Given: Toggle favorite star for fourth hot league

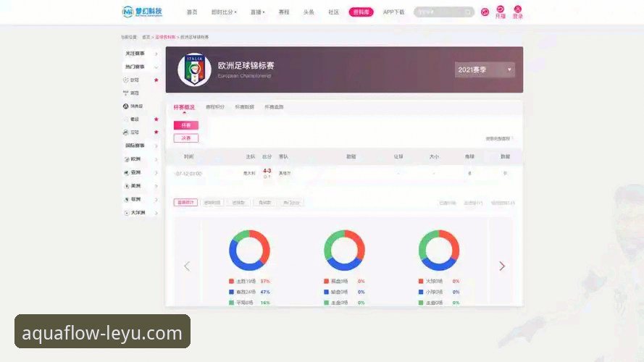Looking at the screenshot, I should tap(156, 119).
